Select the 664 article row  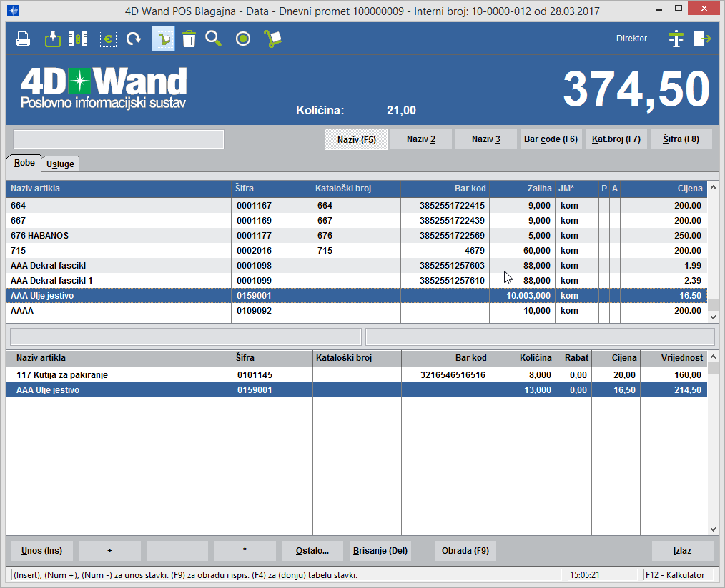click(x=356, y=206)
